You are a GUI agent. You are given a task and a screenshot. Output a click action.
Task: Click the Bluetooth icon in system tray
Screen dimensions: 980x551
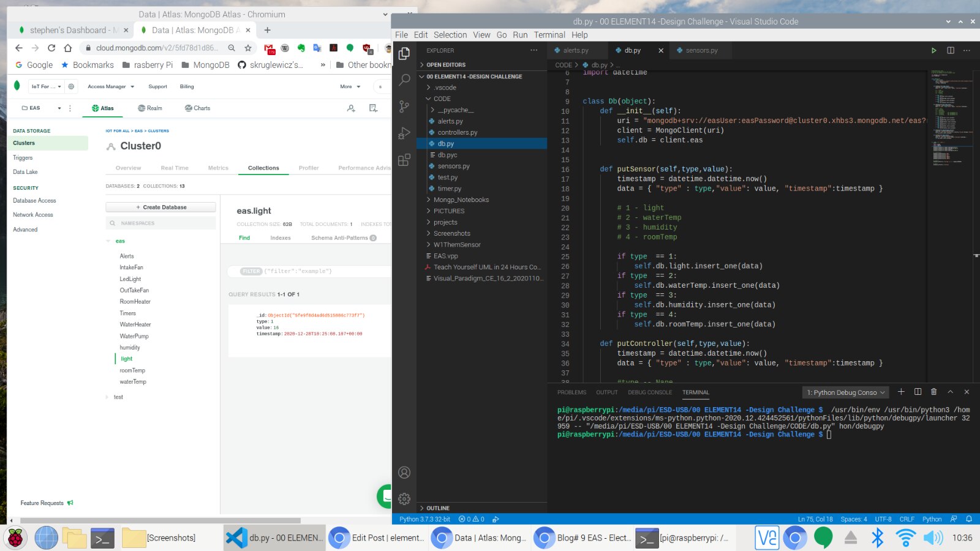[x=878, y=538]
